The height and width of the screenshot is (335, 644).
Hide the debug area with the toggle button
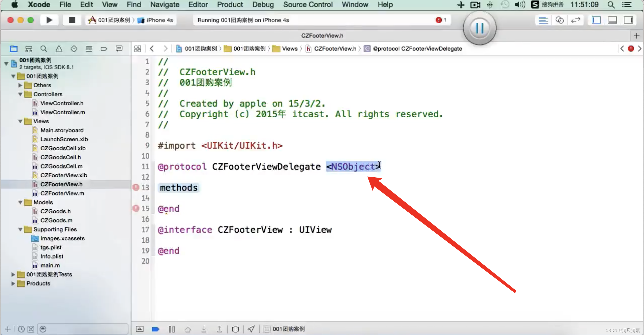[x=140, y=329]
